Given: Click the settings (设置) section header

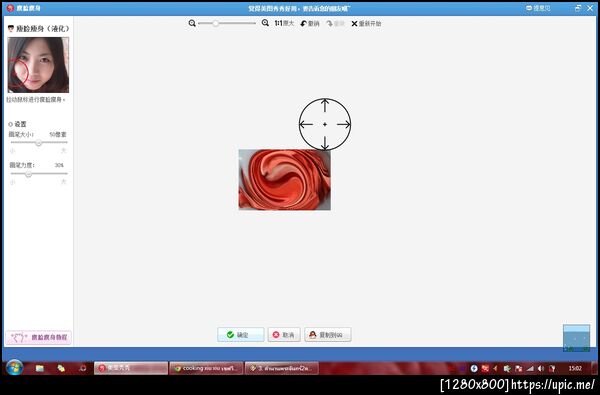Looking at the screenshot, I should [17, 124].
